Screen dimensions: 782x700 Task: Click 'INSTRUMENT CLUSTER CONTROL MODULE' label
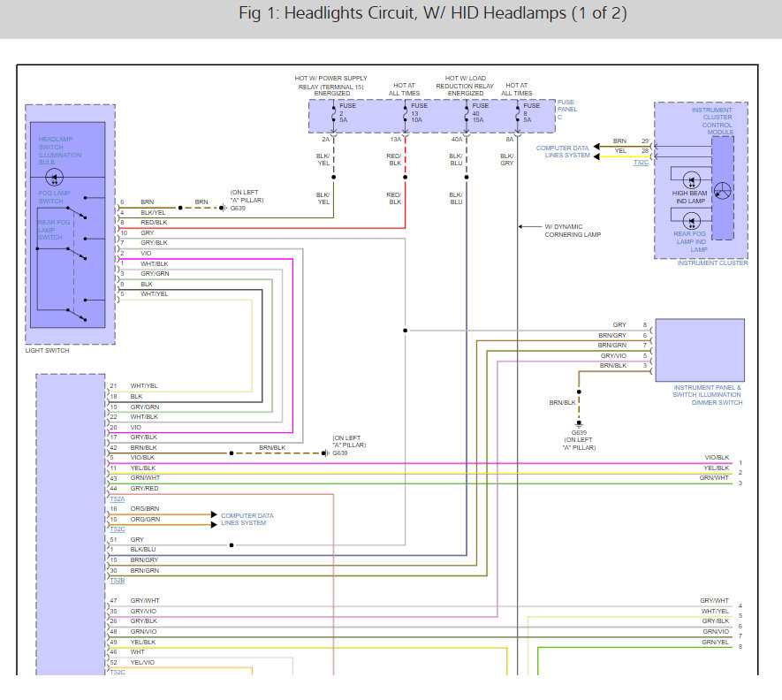(712, 121)
